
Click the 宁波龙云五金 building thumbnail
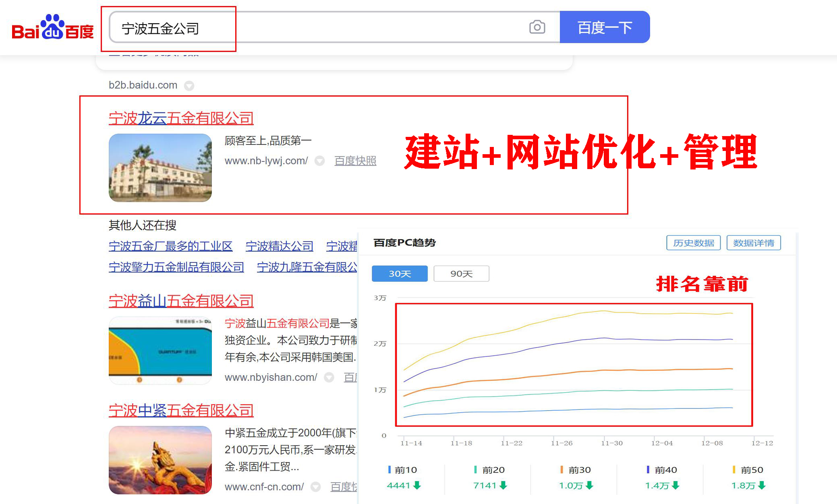160,168
